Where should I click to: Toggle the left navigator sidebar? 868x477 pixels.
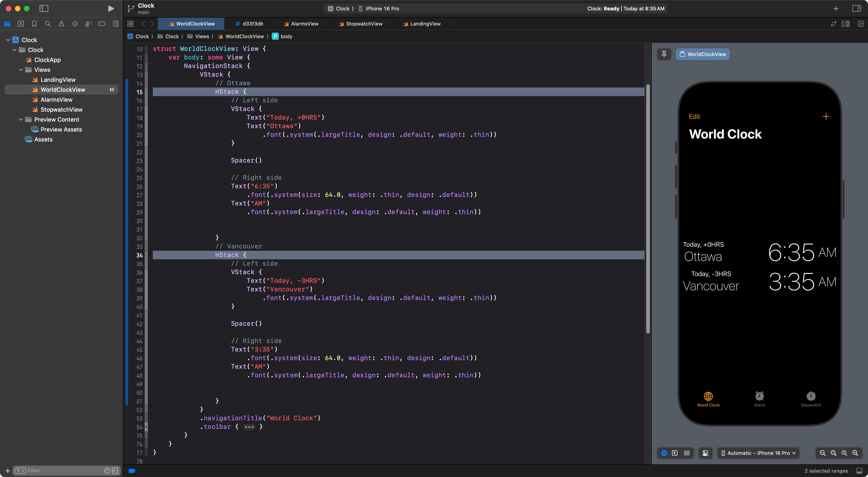[44, 8]
